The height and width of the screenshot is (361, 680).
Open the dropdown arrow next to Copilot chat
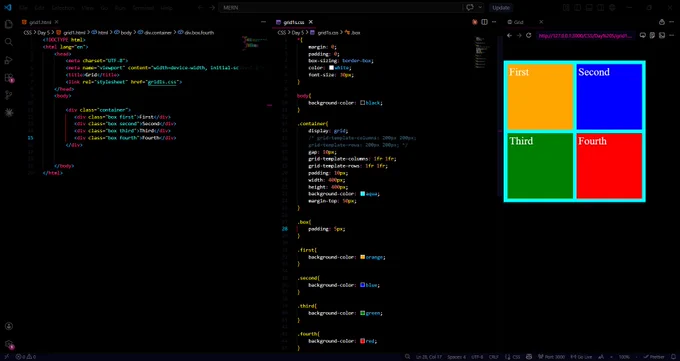coord(480,7)
